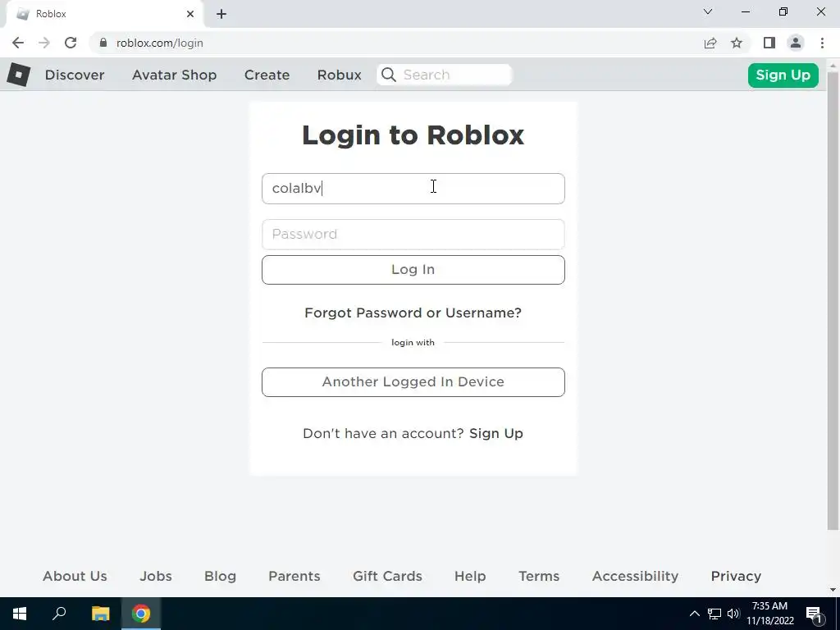Click the browser back arrow
Screen dimensions: 840x630
click(x=18, y=43)
